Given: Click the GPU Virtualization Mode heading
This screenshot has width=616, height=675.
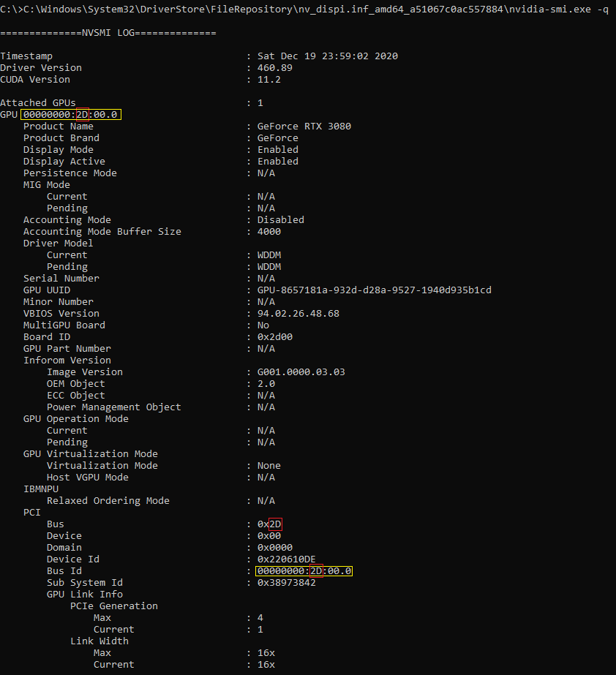Looking at the screenshot, I should pos(91,453).
